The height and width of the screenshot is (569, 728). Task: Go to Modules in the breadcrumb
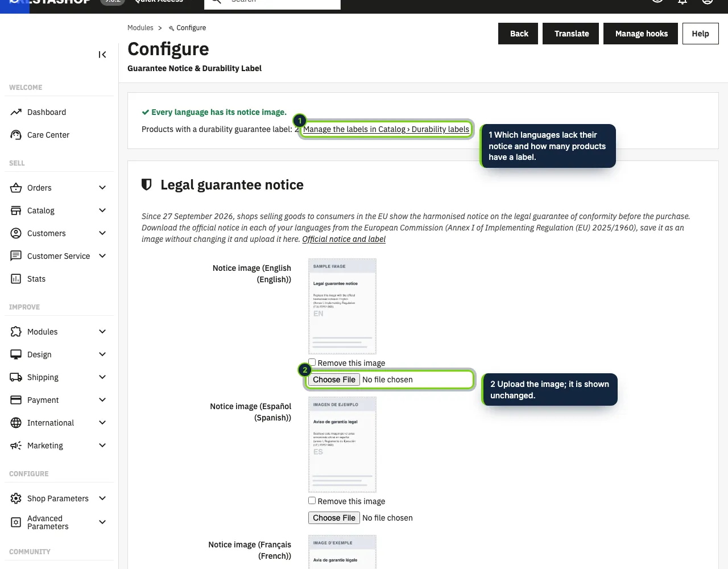point(140,28)
